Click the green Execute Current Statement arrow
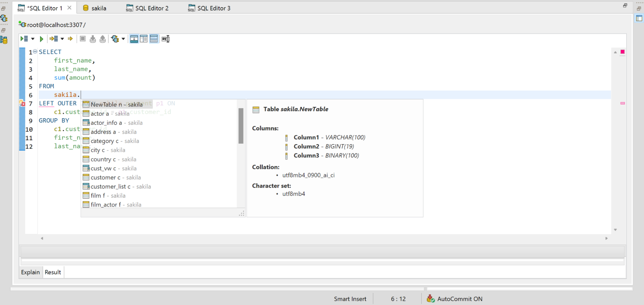 [x=42, y=39]
